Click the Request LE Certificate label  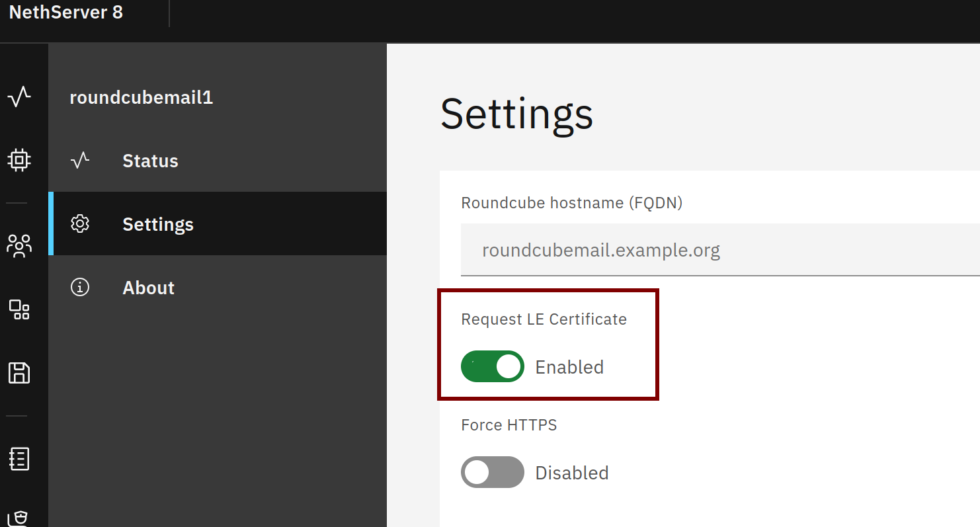tap(544, 319)
